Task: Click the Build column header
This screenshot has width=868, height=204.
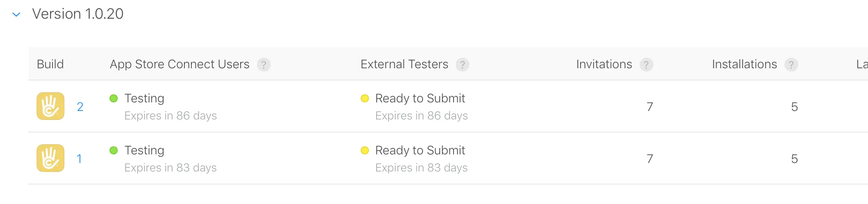Action: pyautogui.click(x=50, y=64)
